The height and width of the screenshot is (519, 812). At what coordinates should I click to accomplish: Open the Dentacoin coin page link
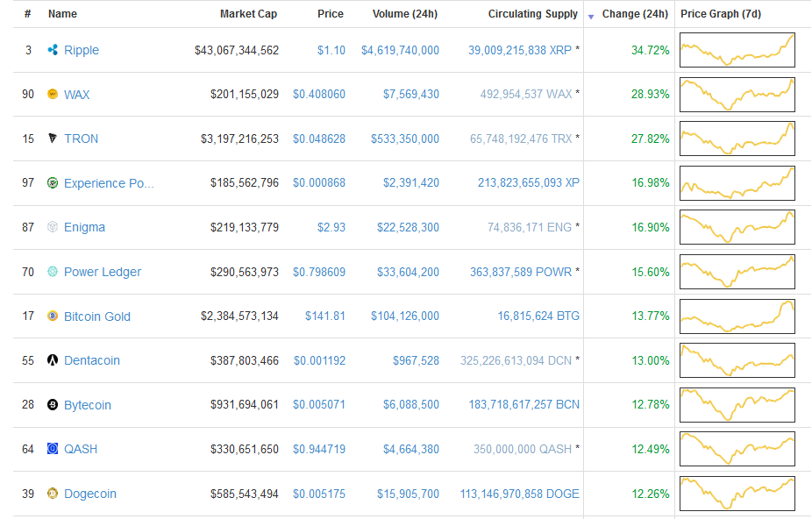click(92, 360)
